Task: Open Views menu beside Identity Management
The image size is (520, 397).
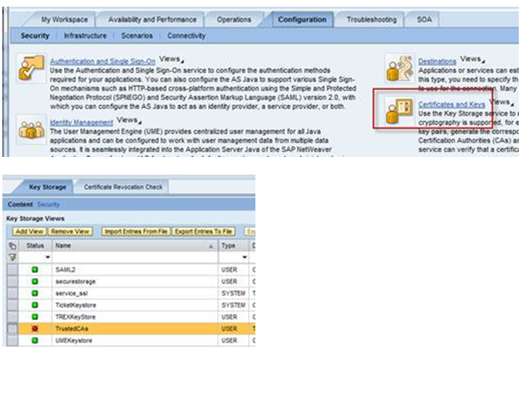Action: 129,120
